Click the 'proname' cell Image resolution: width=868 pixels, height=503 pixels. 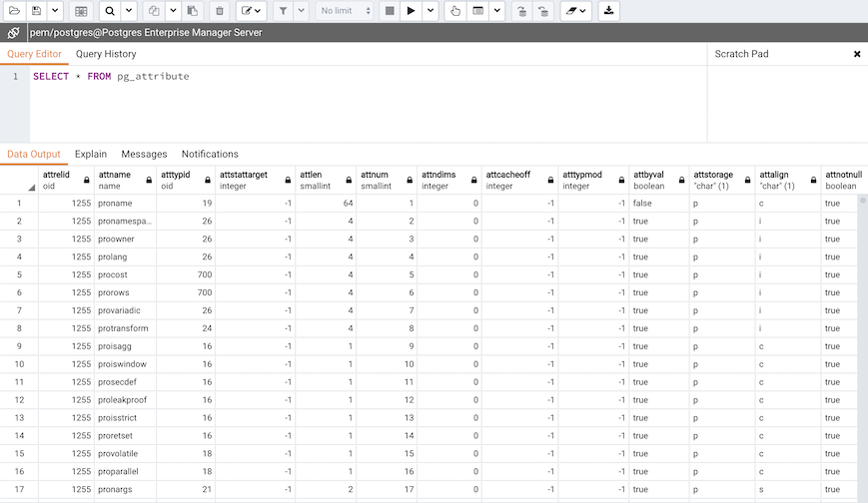coord(125,203)
